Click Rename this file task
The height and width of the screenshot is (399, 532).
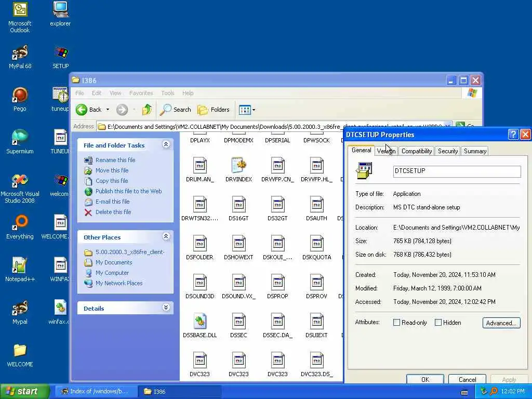(115, 160)
